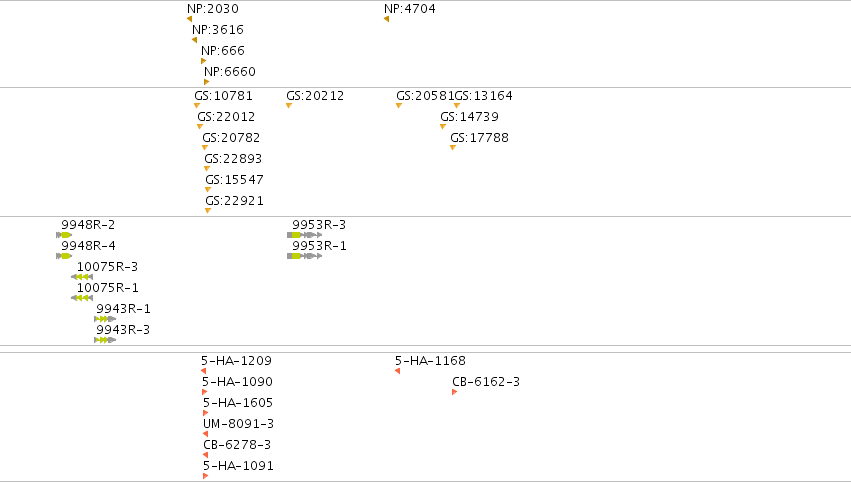This screenshot has width=851, height=482.
Task: Click the 9953R-3 gene glyph
Action: 305,235
